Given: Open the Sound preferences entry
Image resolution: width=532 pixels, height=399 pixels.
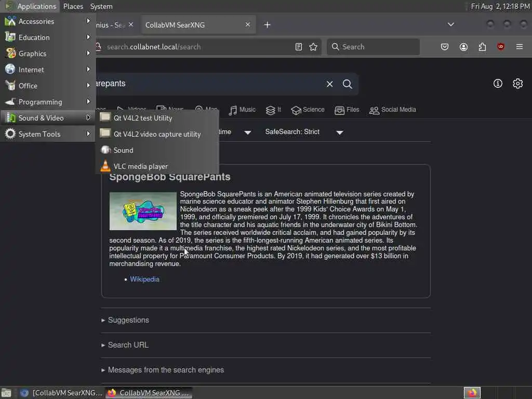Looking at the screenshot, I should click(x=157, y=150).
